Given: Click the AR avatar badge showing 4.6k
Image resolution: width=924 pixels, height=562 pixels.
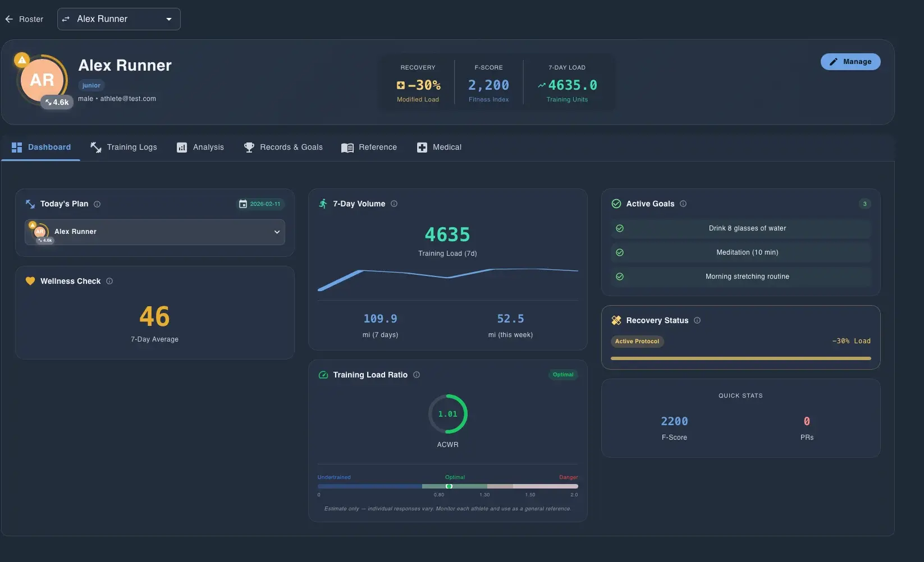Looking at the screenshot, I should pyautogui.click(x=57, y=102).
